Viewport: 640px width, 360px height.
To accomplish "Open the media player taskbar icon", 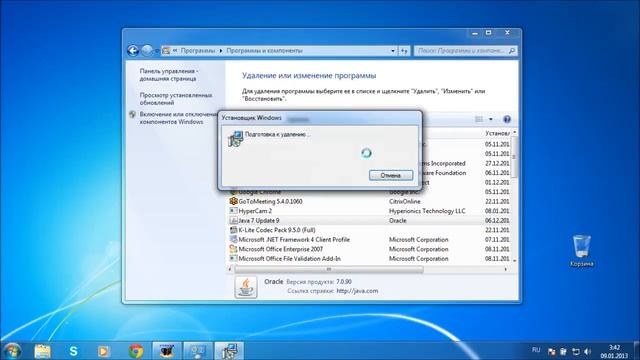I will (x=104, y=351).
